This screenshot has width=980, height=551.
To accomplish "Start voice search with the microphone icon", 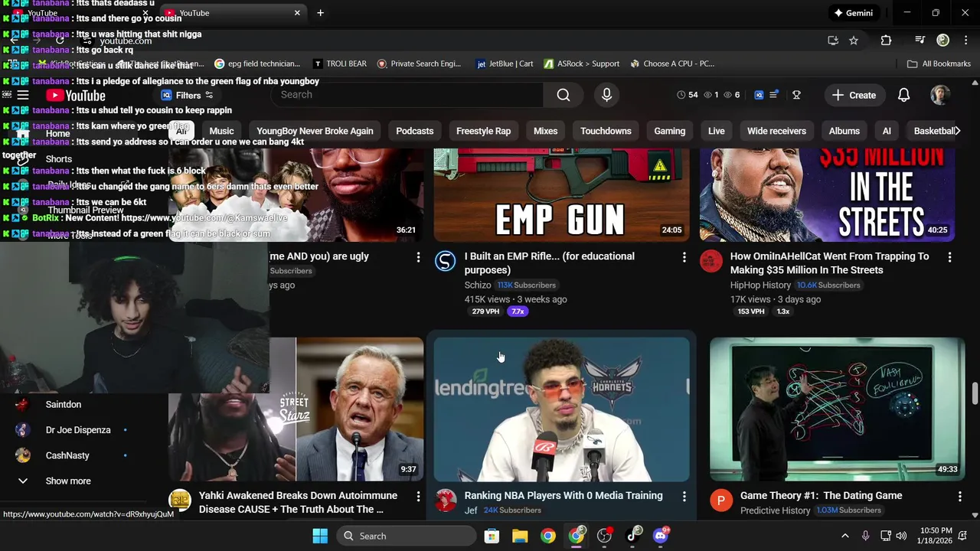I will coord(606,95).
